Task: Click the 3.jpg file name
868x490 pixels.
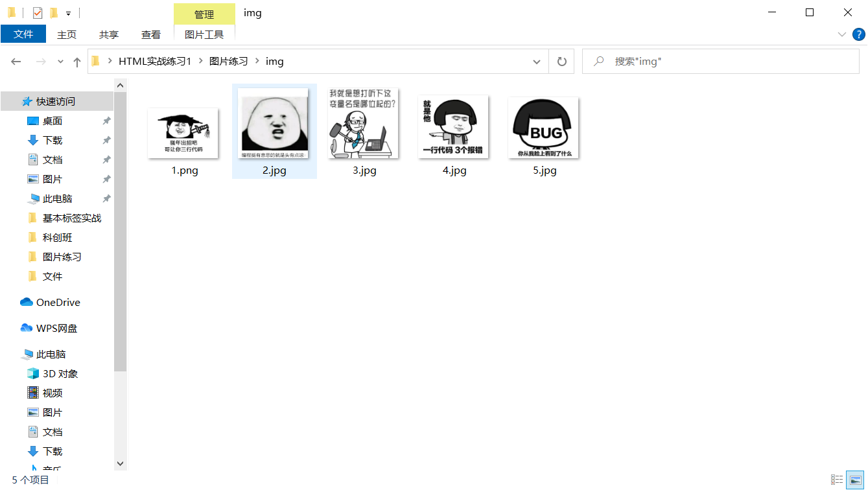Action: 364,170
